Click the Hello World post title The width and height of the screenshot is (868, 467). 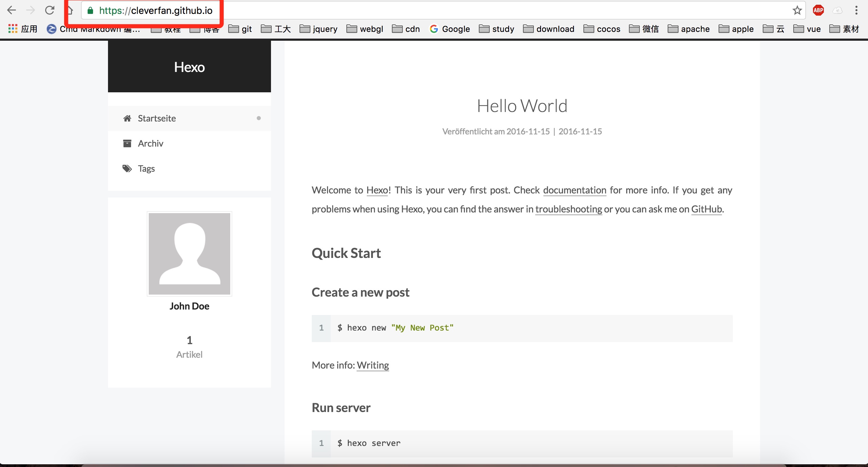tap(522, 106)
